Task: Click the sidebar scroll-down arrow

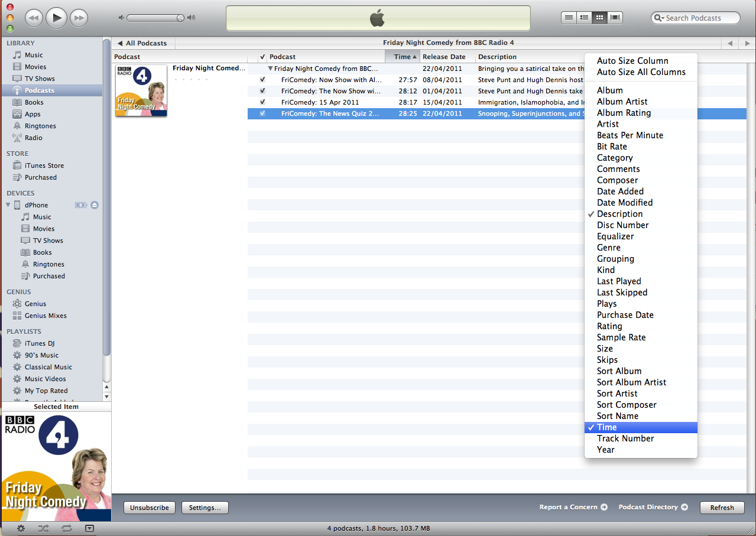Action: click(x=106, y=397)
